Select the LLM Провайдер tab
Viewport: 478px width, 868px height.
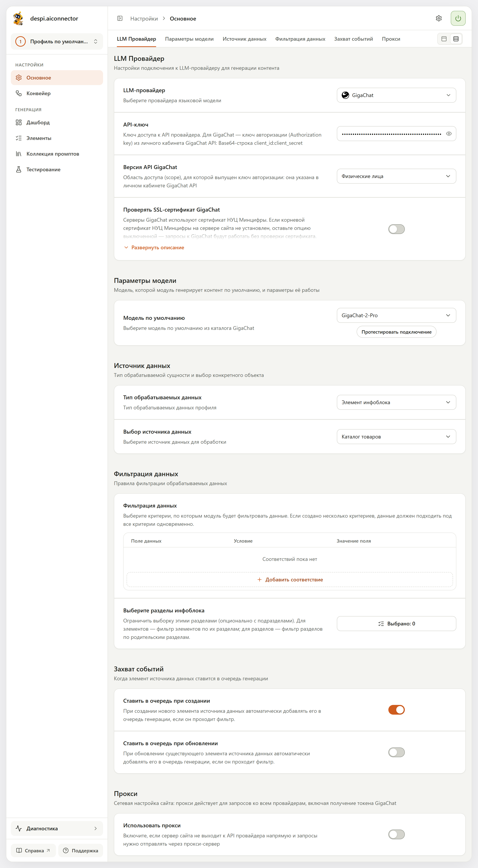pos(136,39)
